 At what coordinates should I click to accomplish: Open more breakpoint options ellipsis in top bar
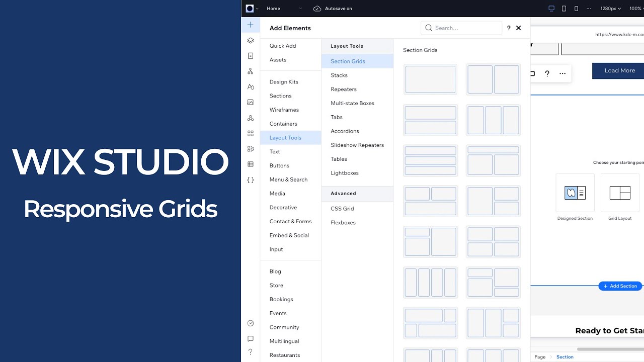tap(589, 9)
